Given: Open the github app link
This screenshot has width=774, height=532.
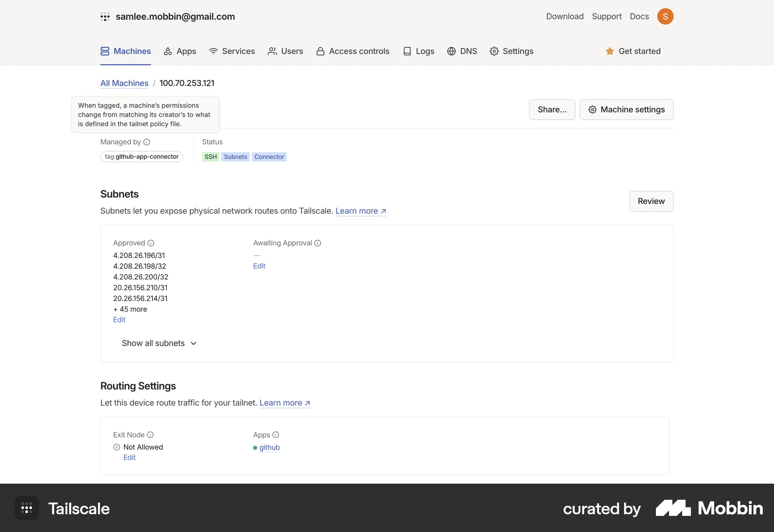Looking at the screenshot, I should pos(270,447).
